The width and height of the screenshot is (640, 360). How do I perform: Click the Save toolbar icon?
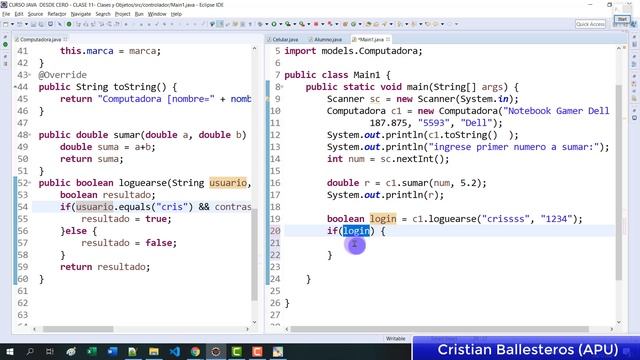(34, 24)
